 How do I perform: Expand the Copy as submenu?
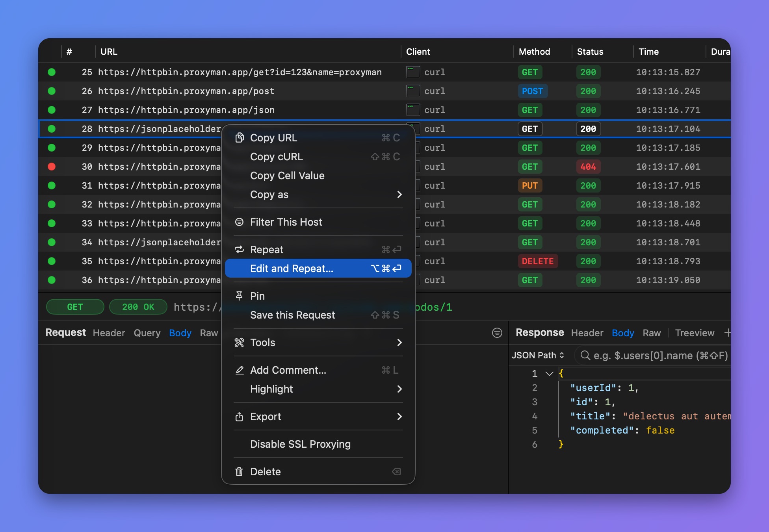click(399, 194)
